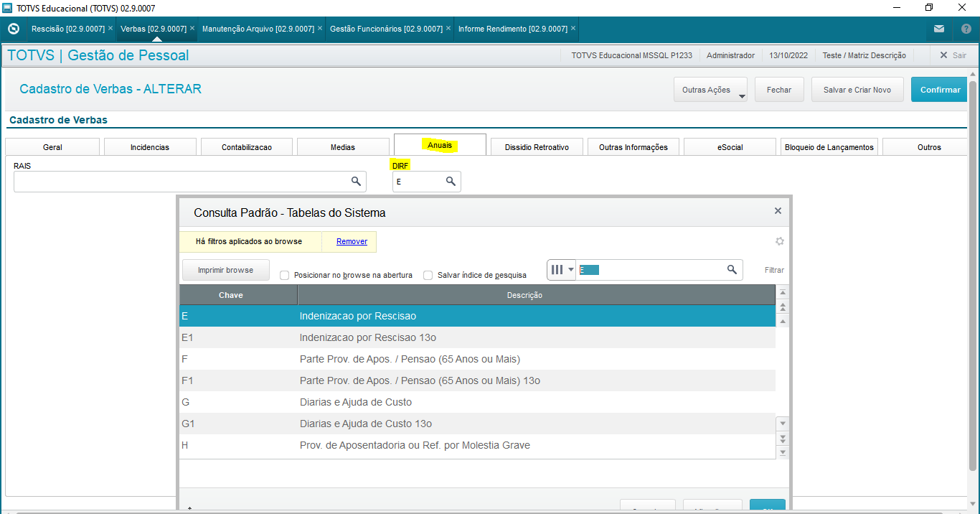Click the Sair exit button
980x514 pixels.
coord(953,55)
